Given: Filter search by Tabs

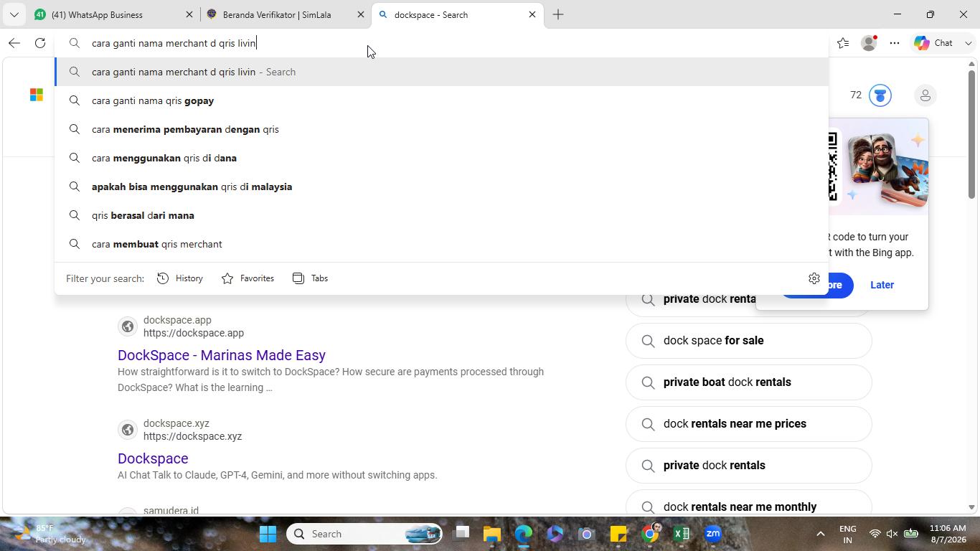Looking at the screenshot, I should [x=310, y=278].
